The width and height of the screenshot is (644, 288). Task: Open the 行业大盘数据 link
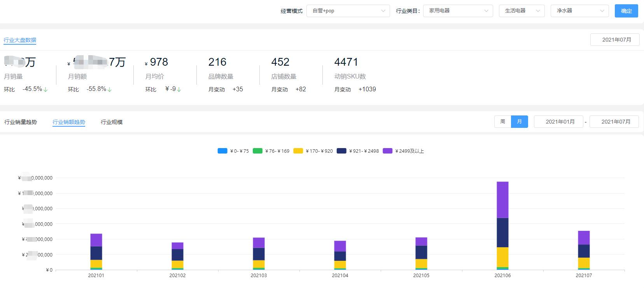(20, 40)
